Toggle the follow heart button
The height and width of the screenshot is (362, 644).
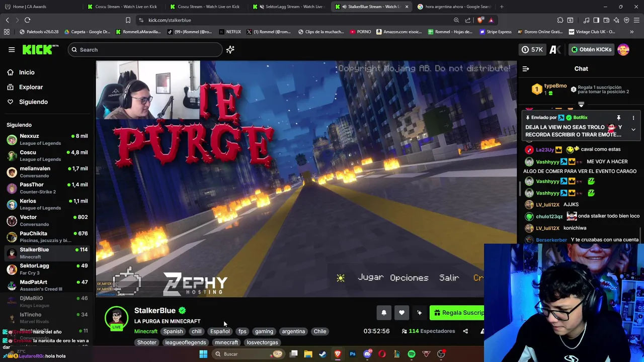pos(401,313)
